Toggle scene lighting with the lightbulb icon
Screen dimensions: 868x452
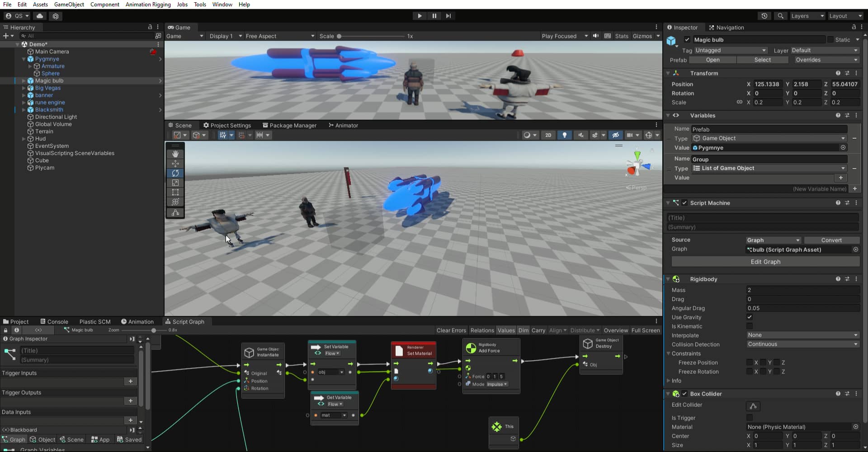tap(565, 135)
